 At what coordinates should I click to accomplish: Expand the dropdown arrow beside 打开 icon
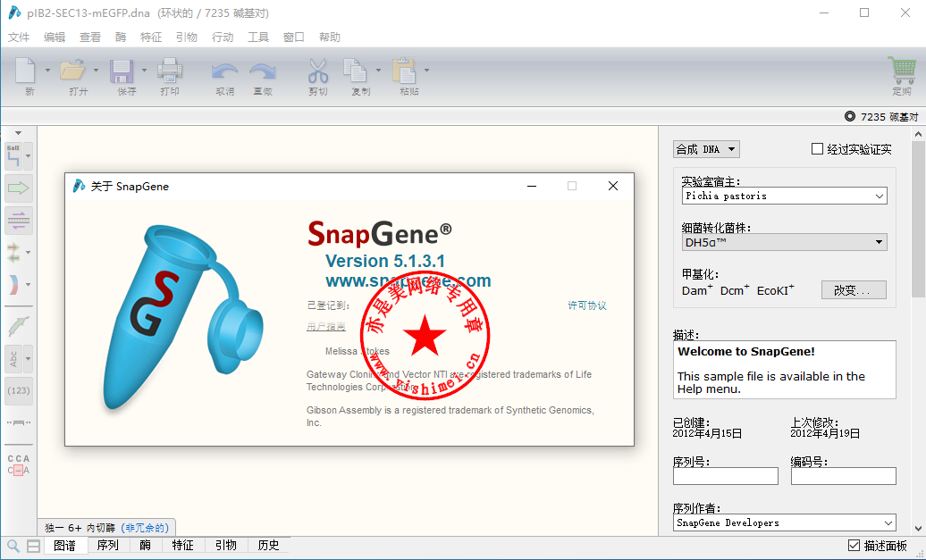point(96,71)
